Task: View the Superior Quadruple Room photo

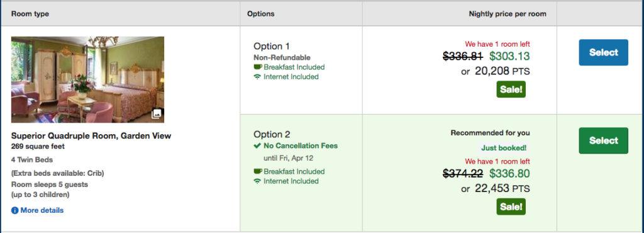Action: click(x=87, y=80)
